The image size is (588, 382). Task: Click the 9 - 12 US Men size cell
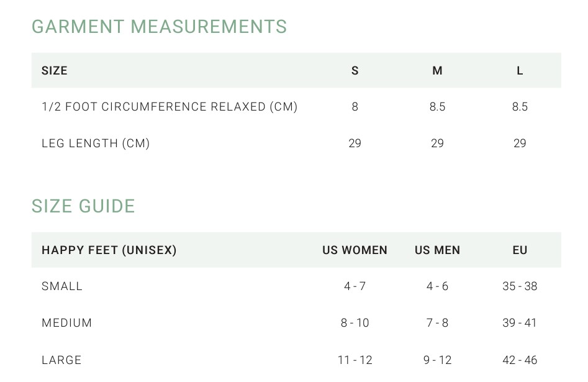click(x=437, y=360)
